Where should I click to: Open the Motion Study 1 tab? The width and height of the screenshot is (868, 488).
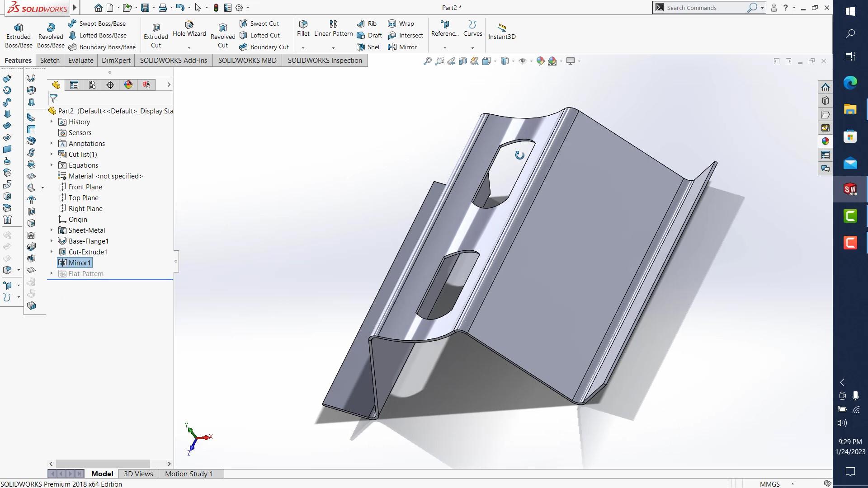tap(189, 474)
